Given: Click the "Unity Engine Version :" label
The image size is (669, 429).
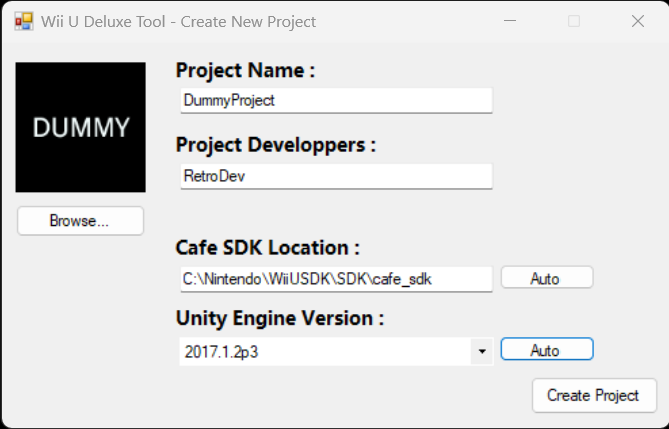Looking at the screenshot, I should coord(279,318).
